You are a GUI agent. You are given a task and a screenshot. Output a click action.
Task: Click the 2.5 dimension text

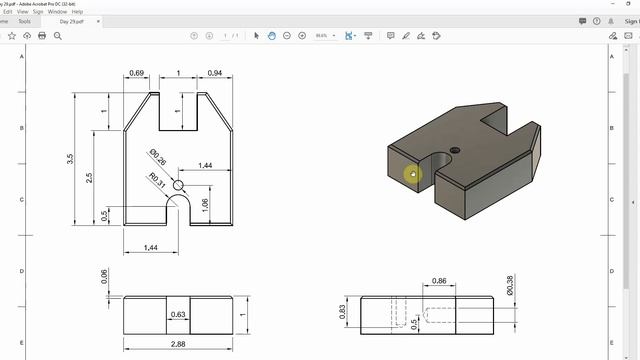point(89,178)
